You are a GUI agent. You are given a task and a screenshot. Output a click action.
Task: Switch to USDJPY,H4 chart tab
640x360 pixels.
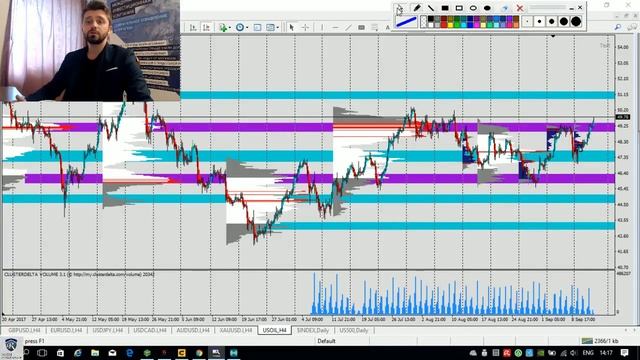[108, 330]
